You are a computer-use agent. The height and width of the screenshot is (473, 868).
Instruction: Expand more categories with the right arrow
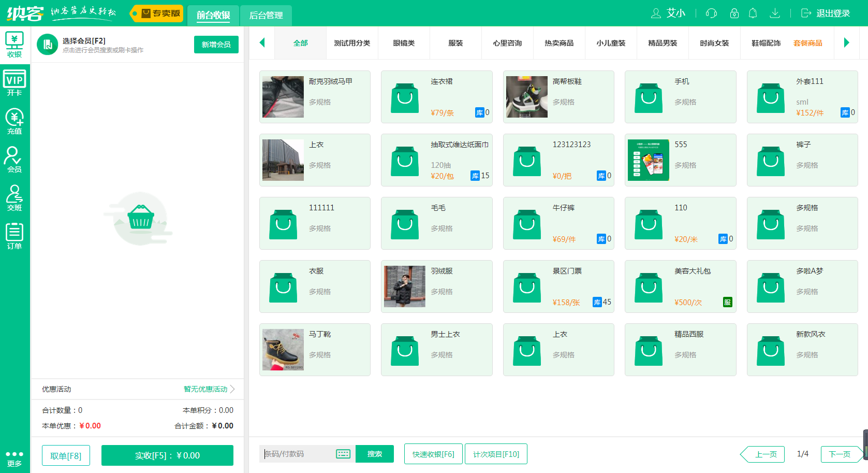[847, 43]
